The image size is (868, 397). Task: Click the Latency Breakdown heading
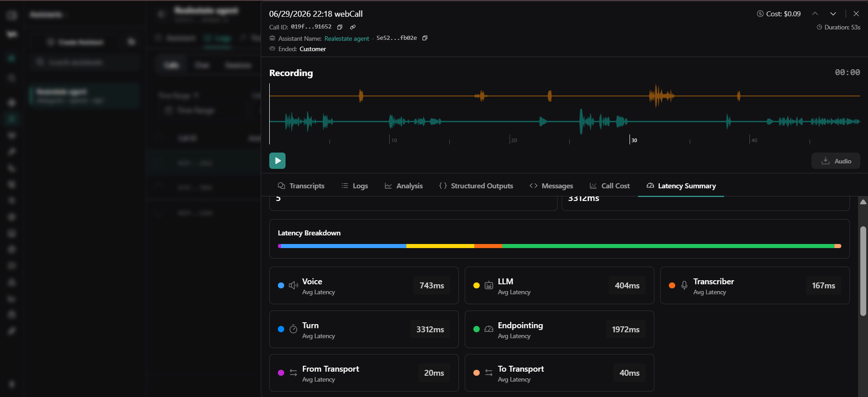click(x=309, y=233)
